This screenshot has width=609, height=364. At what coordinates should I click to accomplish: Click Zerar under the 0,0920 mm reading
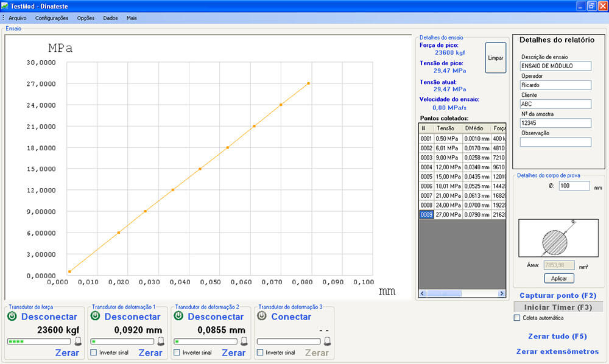point(150,353)
